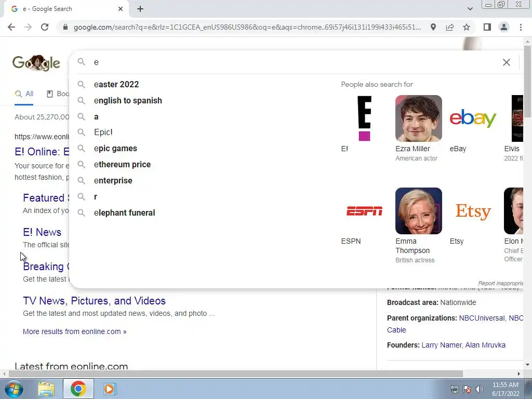
Task: Open the ESPN logo thumbnail
Action: [x=364, y=211]
